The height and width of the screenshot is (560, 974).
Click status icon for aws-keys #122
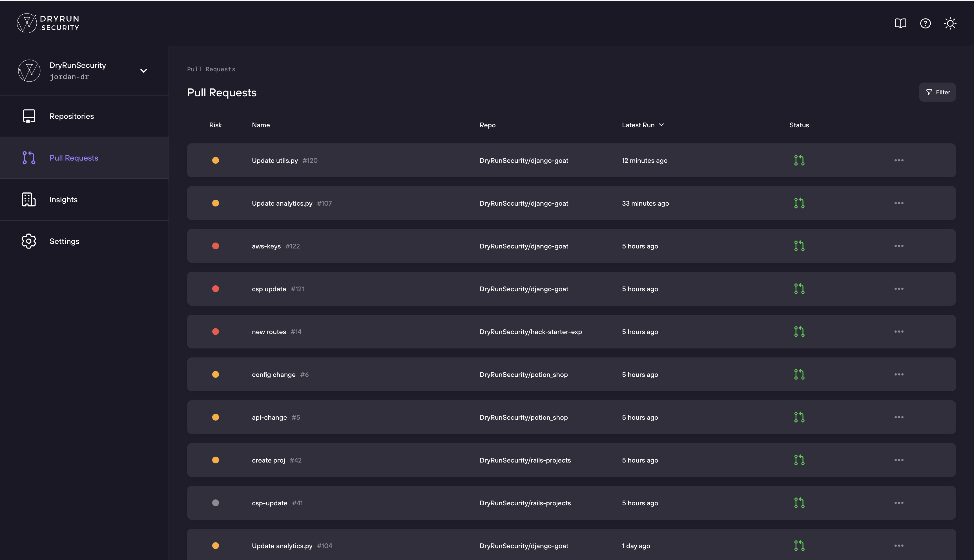[799, 246]
